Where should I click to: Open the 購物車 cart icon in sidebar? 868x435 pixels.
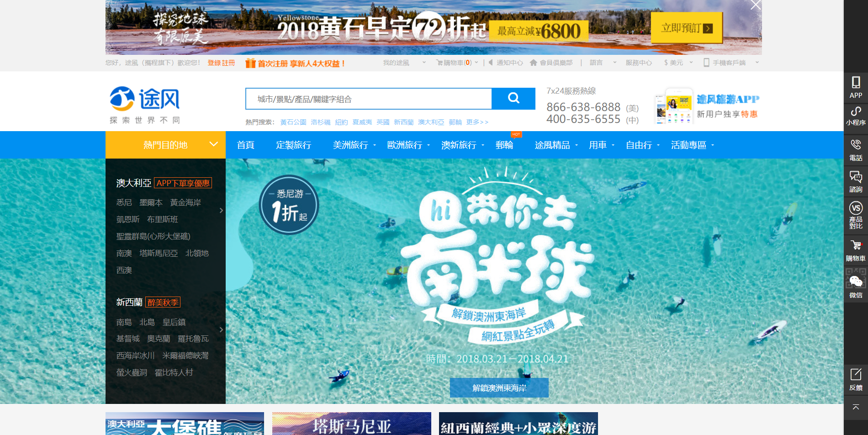856,250
